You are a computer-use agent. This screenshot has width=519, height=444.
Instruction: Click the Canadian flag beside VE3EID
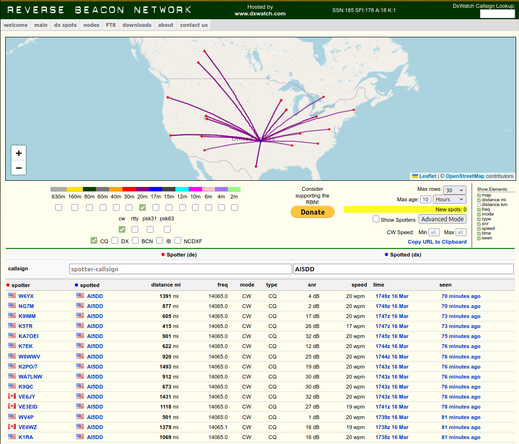12,406
